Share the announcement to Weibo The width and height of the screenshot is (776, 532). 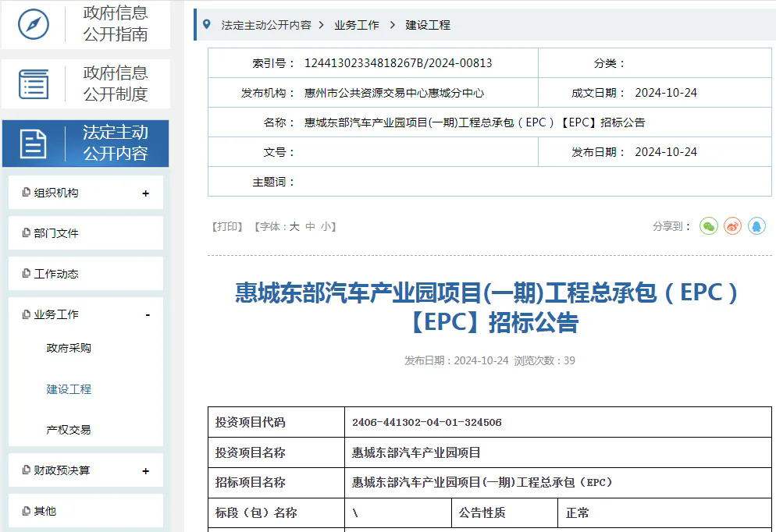[x=732, y=226]
